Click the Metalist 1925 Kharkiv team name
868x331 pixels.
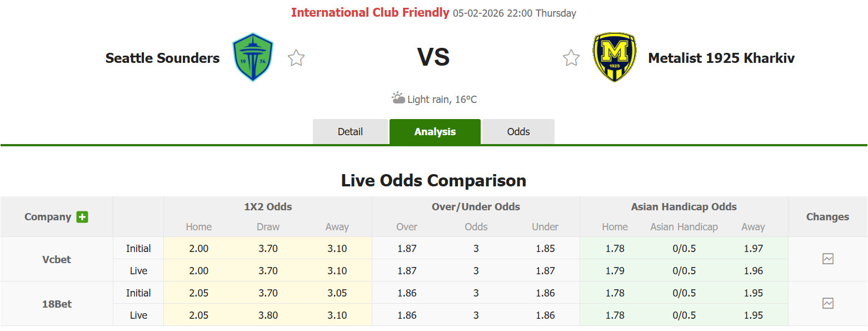pyautogui.click(x=721, y=58)
